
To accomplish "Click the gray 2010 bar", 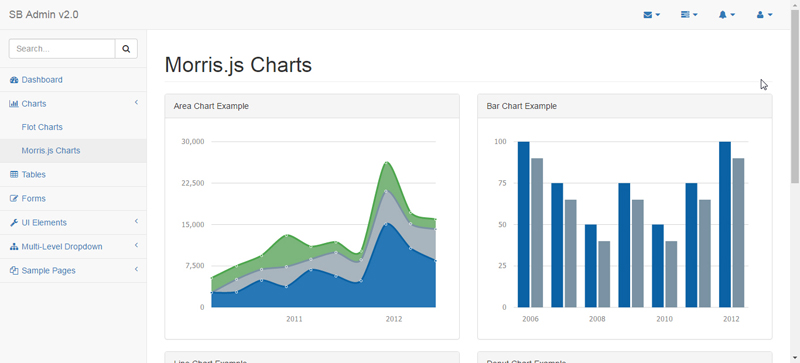I will [671, 274].
